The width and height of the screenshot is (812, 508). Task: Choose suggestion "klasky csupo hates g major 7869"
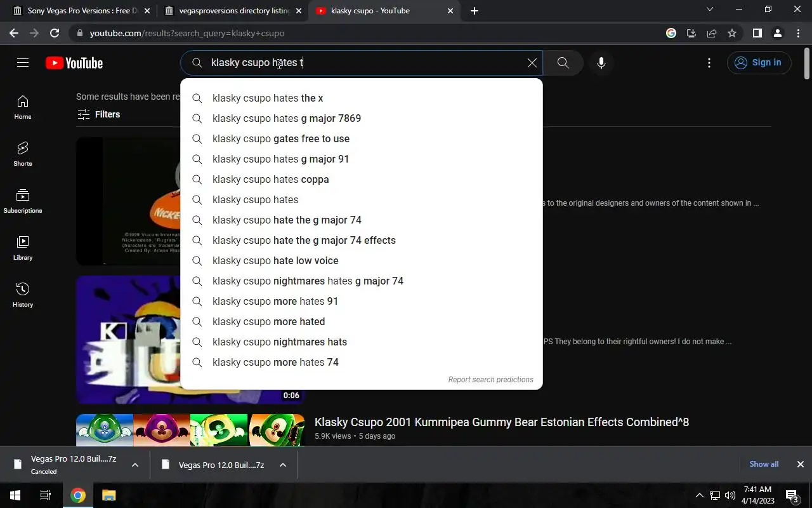(362, 118)
